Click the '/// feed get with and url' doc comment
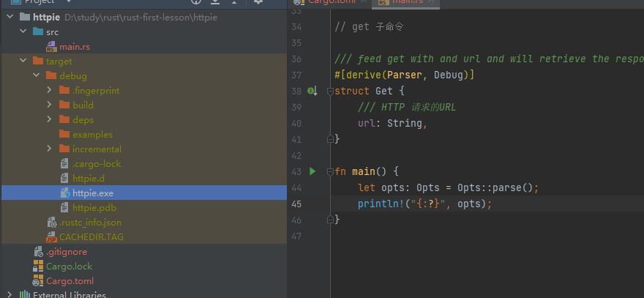The image size is (644, 298). click(489, 59)
